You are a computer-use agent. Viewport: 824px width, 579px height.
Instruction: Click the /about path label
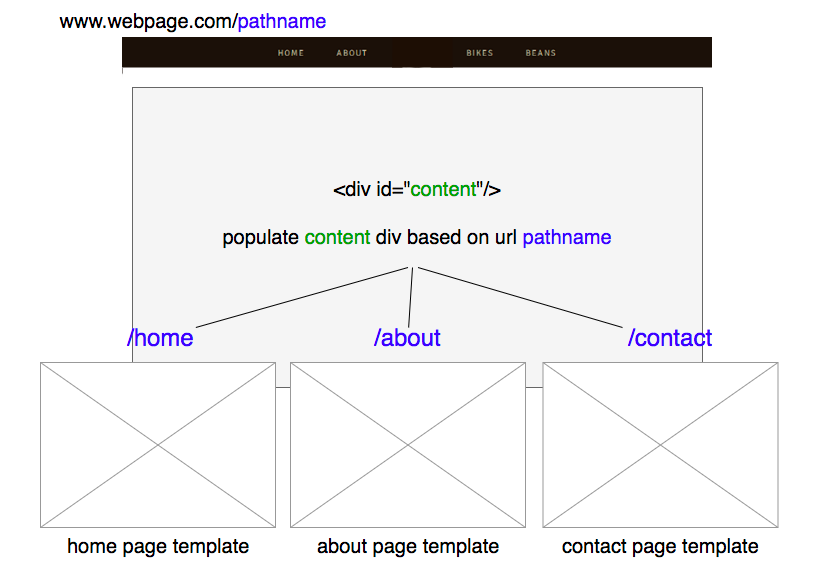[407, 338]
